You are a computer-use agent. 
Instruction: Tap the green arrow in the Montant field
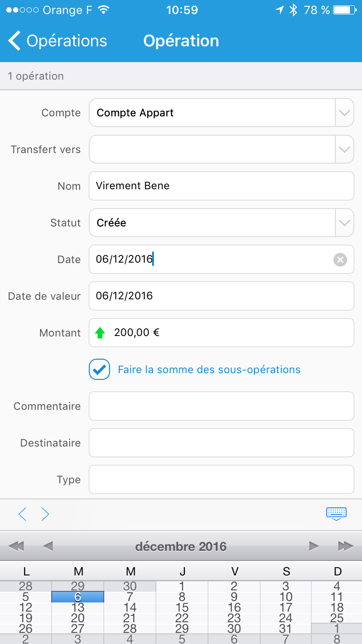[100, 333]
